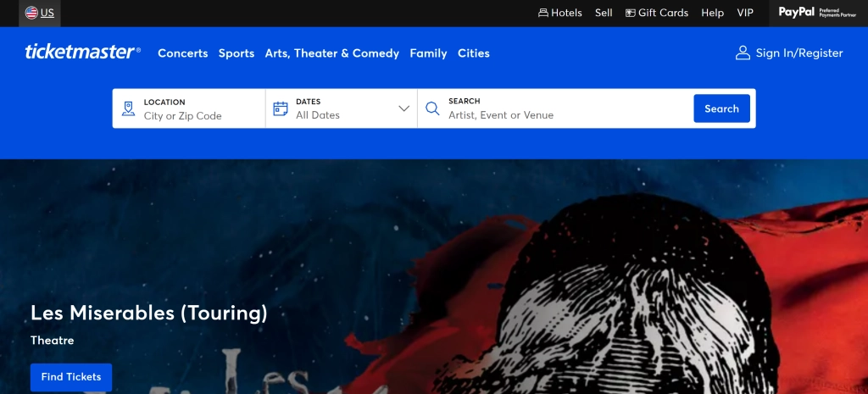
Task: Click the Gift Cards icon
Action: [x=630, y=13]
